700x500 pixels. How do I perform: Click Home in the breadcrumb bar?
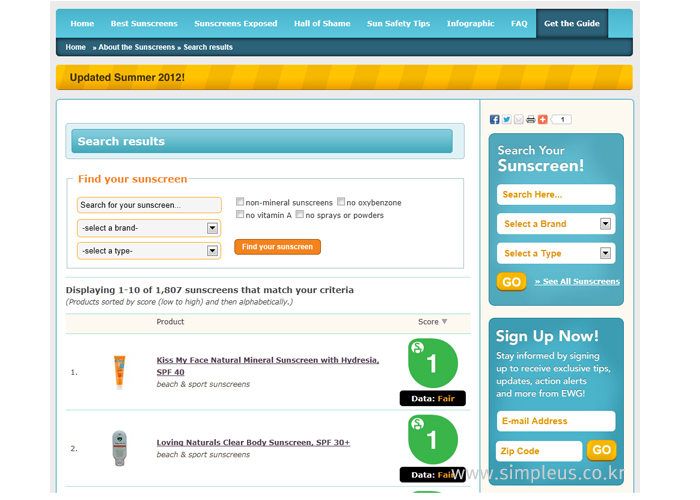[75, 47]
